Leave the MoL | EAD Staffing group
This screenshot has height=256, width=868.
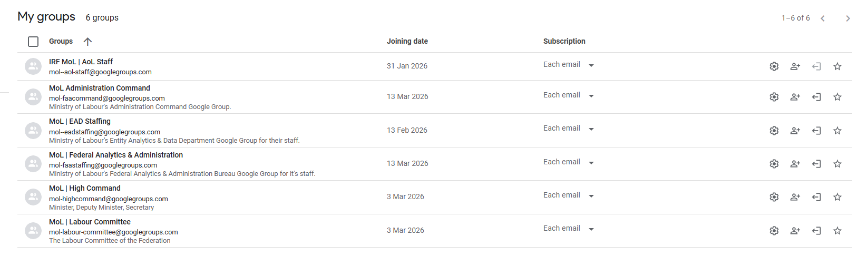pyautogui.click(x=816, y=131)
